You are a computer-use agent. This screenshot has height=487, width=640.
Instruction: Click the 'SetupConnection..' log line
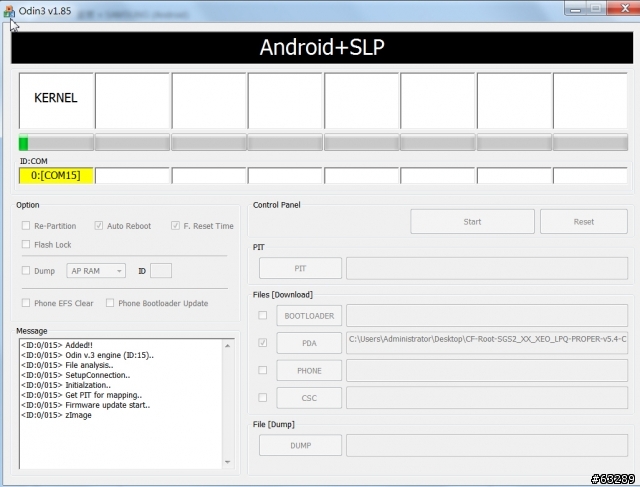76,375
